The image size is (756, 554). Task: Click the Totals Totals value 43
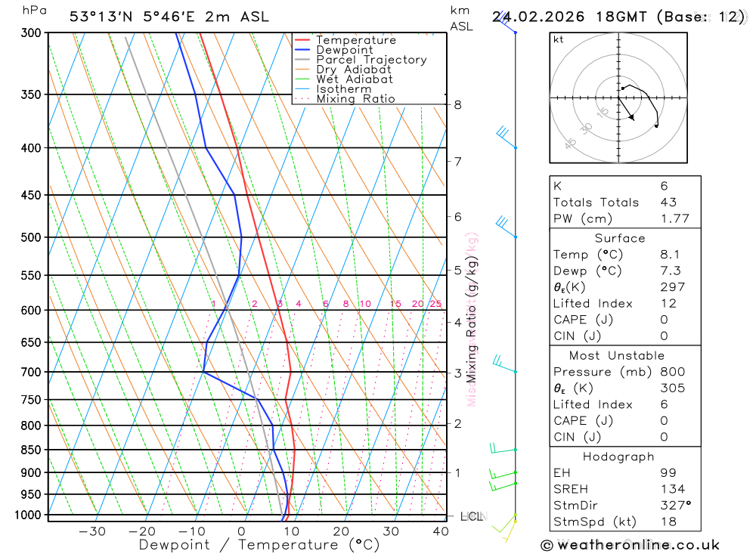pyautogui.click(x=668, y=203)
